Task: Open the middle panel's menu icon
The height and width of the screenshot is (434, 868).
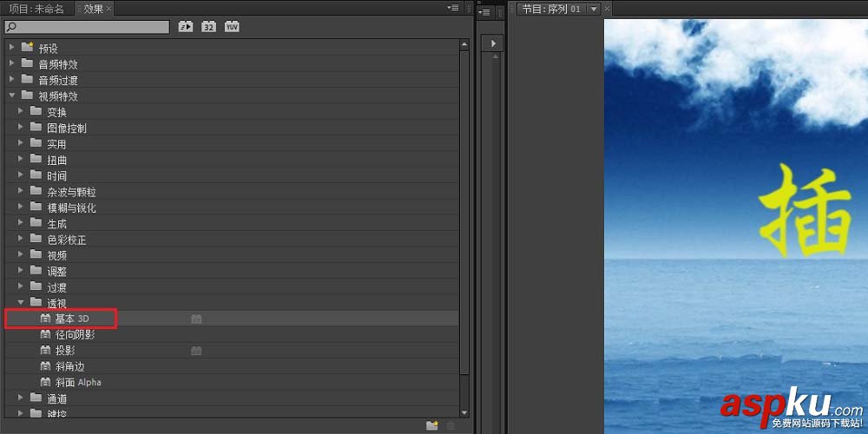Action: tap(484, 11)
